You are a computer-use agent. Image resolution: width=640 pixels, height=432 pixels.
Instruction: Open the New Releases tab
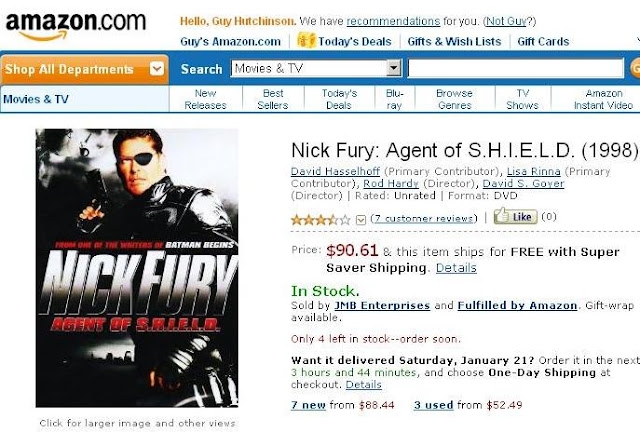pyautogui.click(x=205, y=99)
